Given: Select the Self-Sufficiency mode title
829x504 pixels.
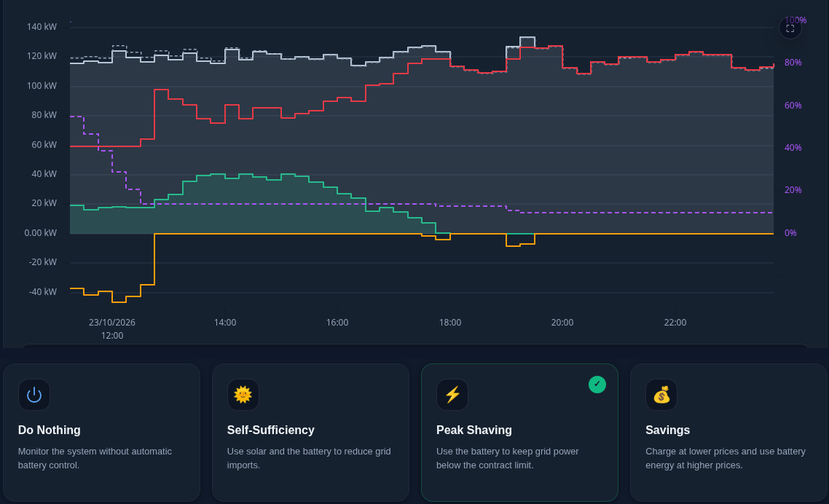Looking at the screenshot, I should coord(271,430).
